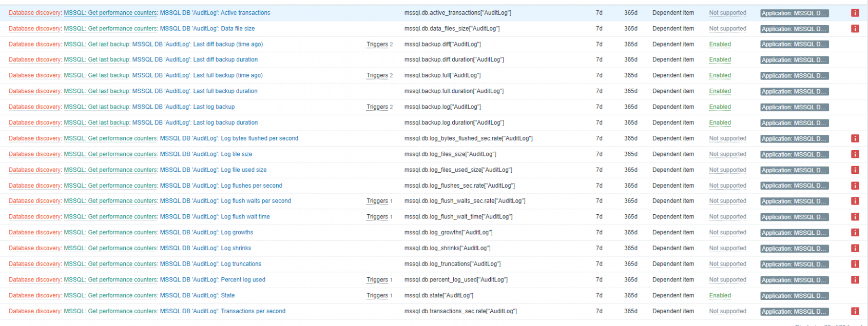Select key text mssql.db.active_transactions["AuditLog"]
The image size is (868, 326).
[x=457, y=13]
